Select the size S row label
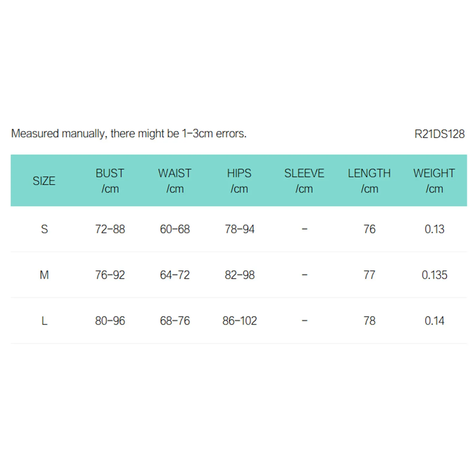This screenshot has width=476, height=476. [x=44, y=229]
